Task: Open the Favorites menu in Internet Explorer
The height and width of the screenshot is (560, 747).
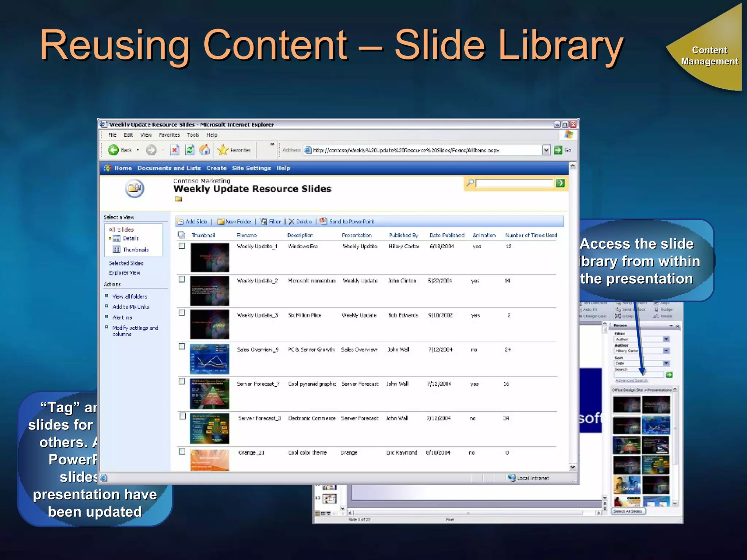Action: point(169,135)
